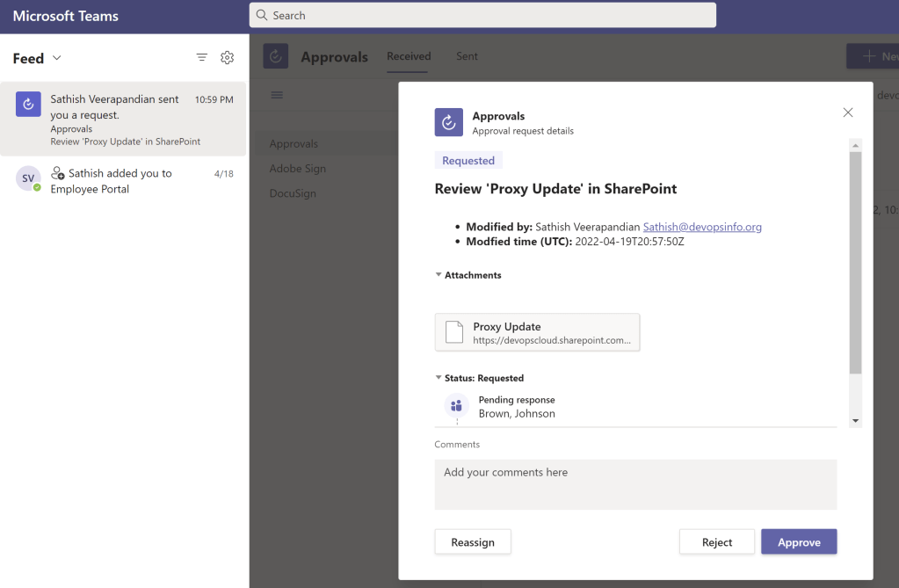This screenshot has width=899, height=588.
Task: Click the dialog scrollbar down arrow
Action: point(856,421)
